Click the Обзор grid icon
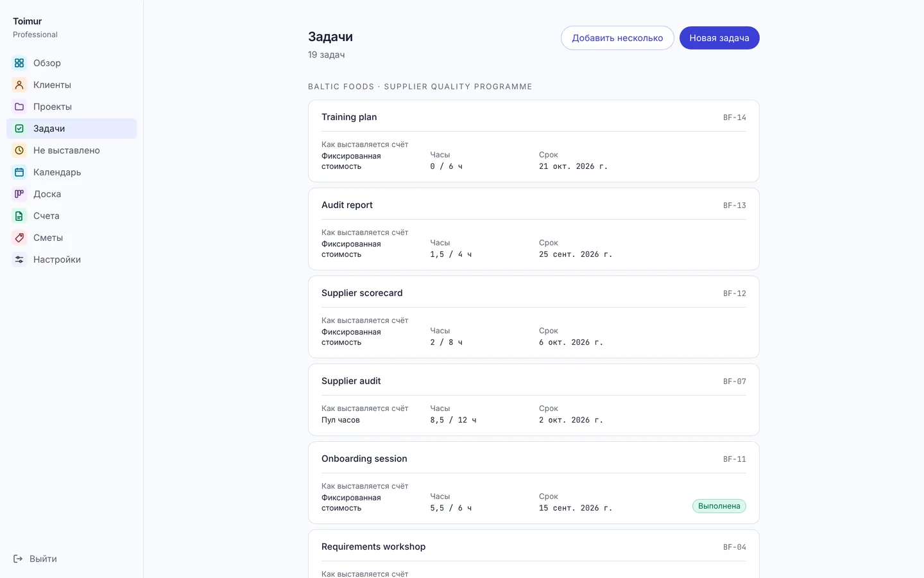924x578 pixels. point(19,63)
